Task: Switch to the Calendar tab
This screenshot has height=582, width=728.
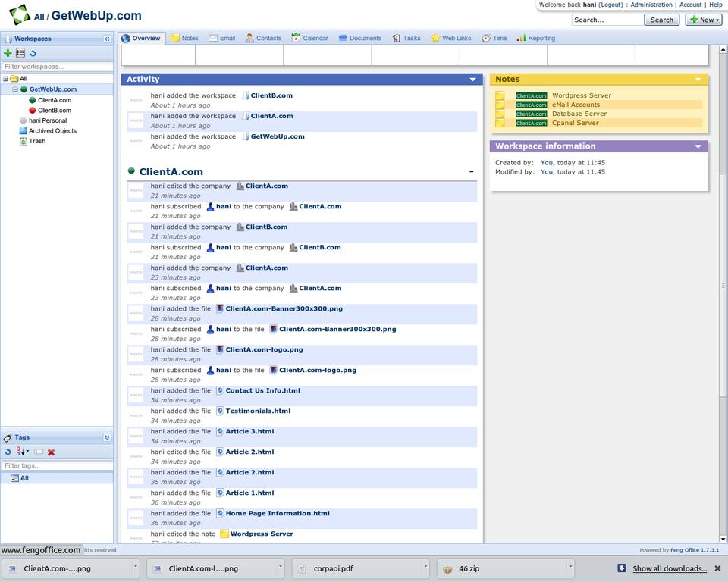Action: (310, 38)
